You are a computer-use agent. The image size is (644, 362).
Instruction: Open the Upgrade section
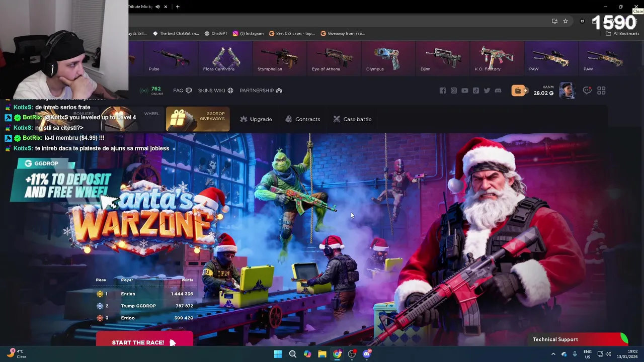coord(256,119)
